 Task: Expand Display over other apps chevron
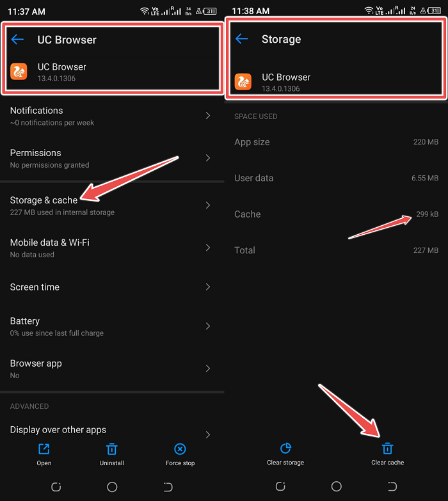pyautogui.click(x=208, y=434)
